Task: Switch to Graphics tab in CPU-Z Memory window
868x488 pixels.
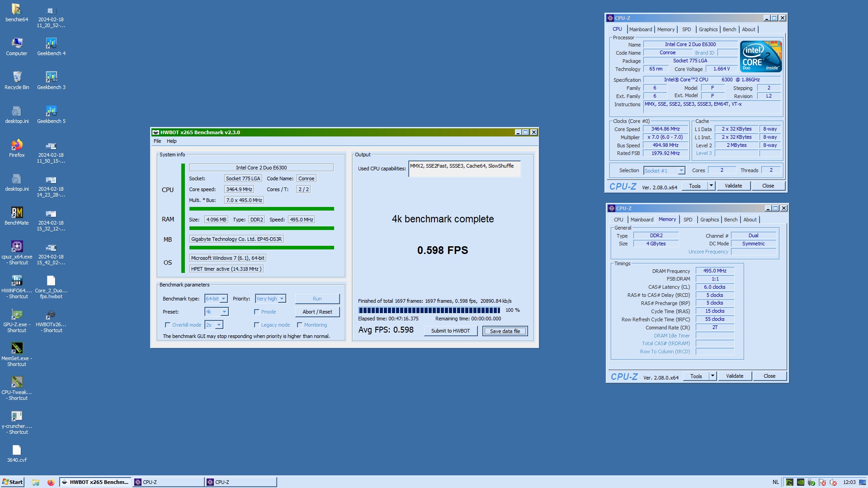Action: 709,220
